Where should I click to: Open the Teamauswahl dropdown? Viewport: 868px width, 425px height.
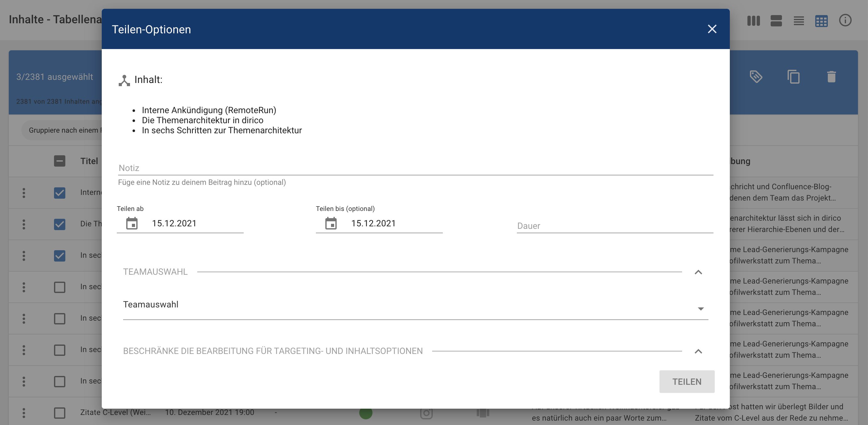415,307
